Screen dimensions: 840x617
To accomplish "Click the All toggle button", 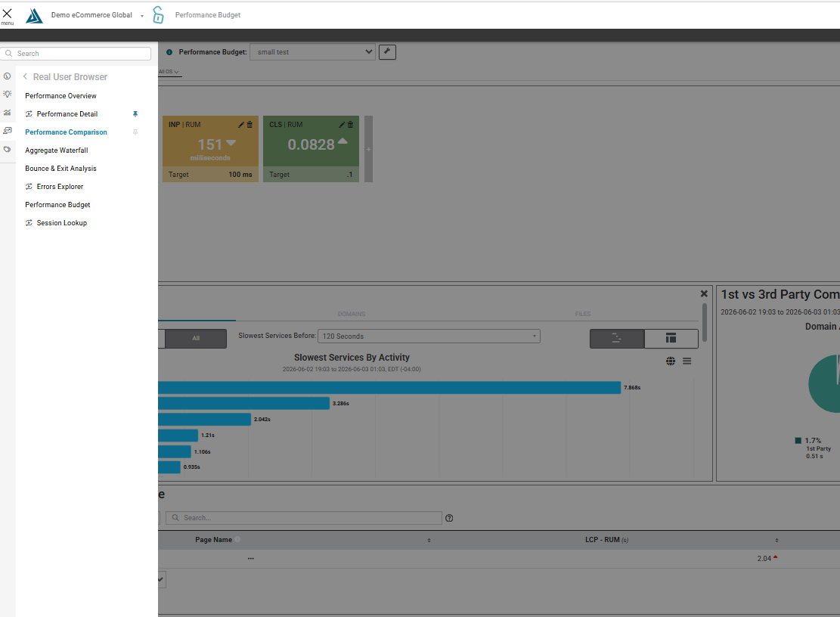I will (x=196, y=339).
